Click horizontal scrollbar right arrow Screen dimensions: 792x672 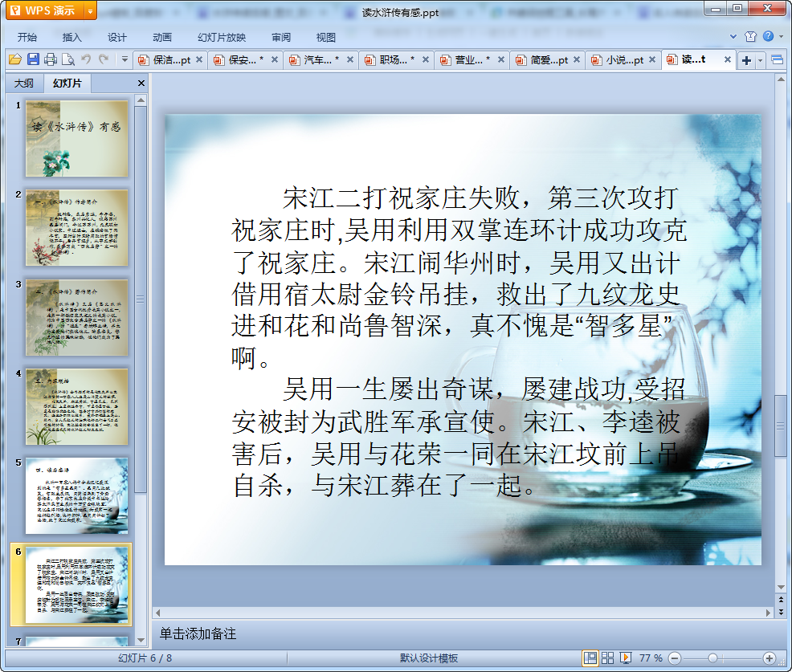768,613
